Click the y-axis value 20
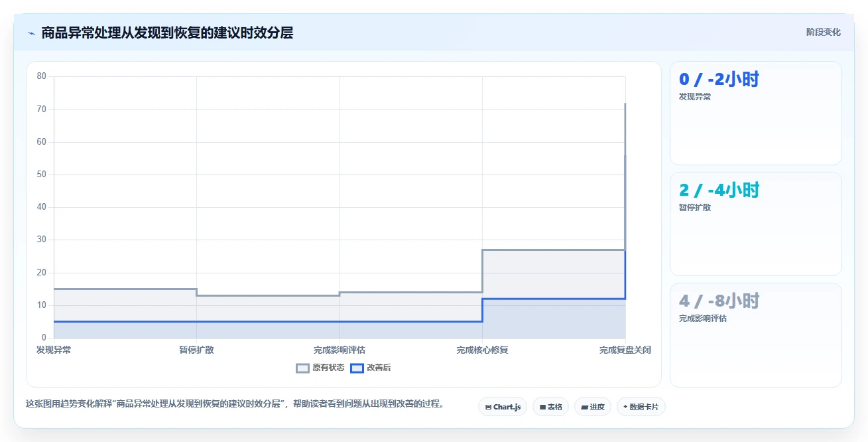 [42, 273]
